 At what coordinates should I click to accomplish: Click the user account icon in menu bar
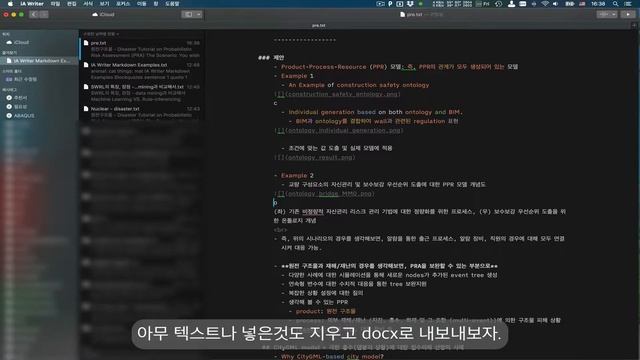pos(511,4)
